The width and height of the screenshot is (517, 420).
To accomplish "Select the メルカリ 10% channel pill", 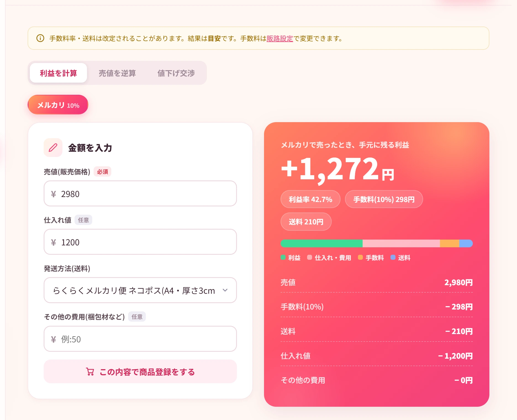I will tap(58, 105).
